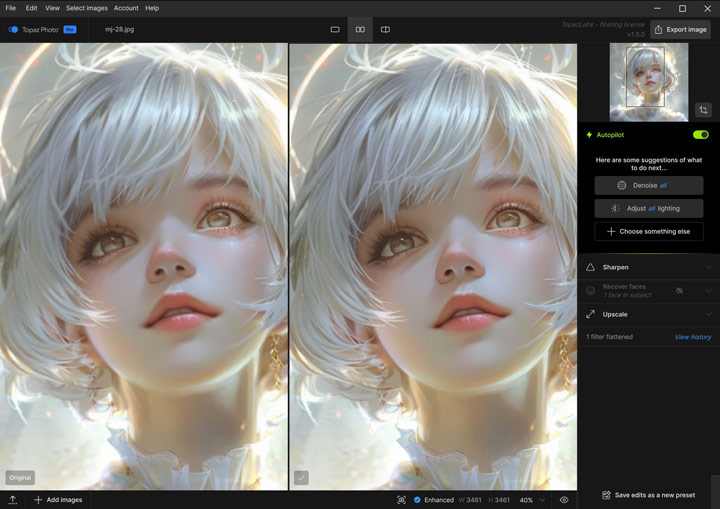Select the split slider view icon

point(385,29)
